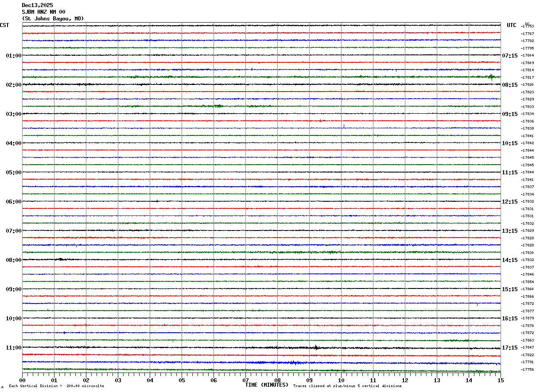Click the DC offset value -17791

(x=527, y=362)
